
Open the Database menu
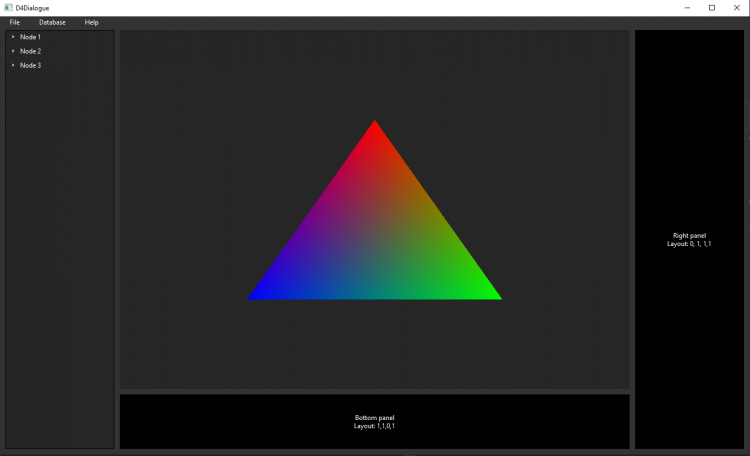click(52, 22)
